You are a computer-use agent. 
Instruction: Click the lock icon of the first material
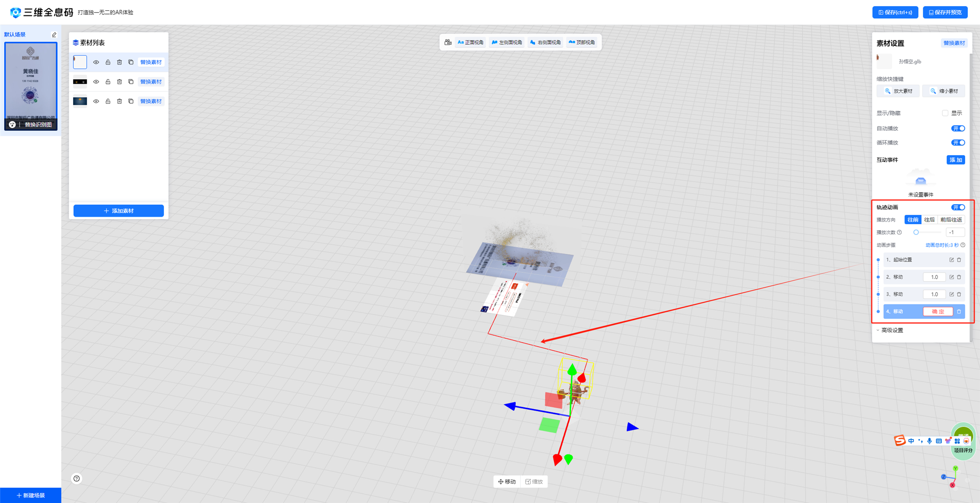(x=108, y=62)
